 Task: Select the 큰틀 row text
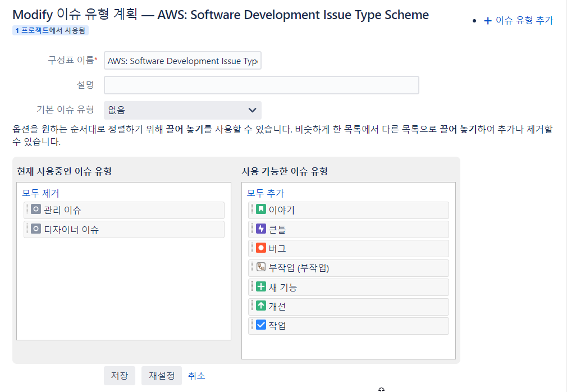point(277,230)
